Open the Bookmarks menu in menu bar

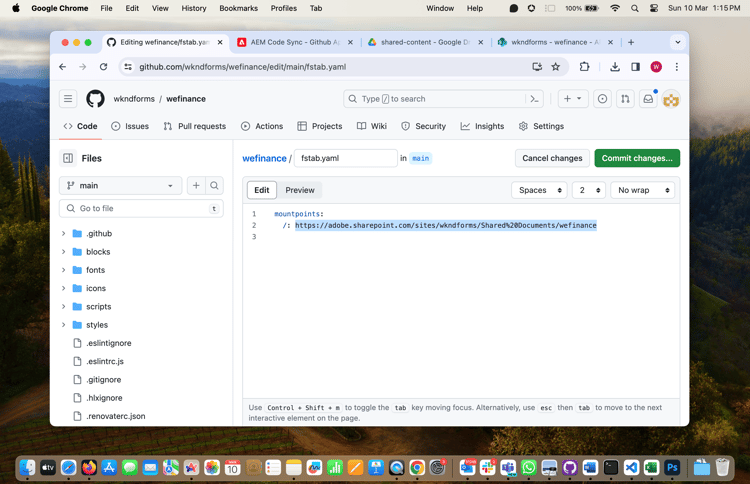coord(238,8)
